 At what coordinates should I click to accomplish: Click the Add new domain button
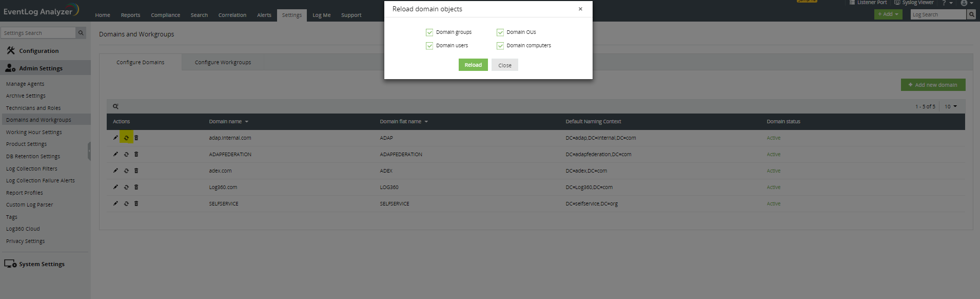point(933,85)
